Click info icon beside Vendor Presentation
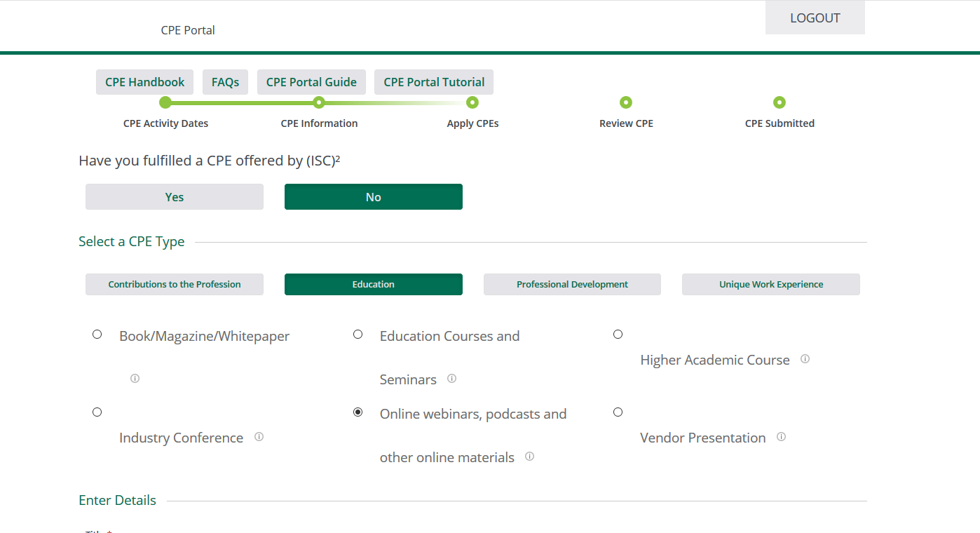The height and width of the screenshot is (533, 980). [781, 437]
